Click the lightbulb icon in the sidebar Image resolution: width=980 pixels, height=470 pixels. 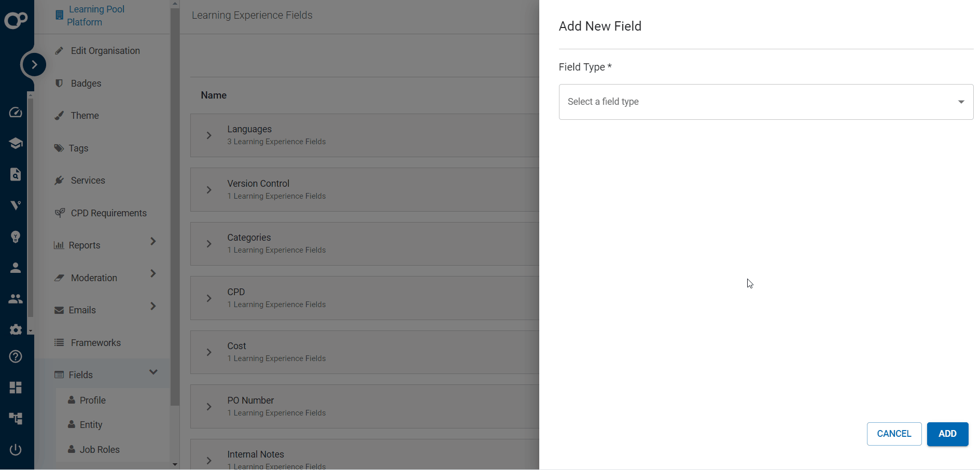[x=16, y=237]
